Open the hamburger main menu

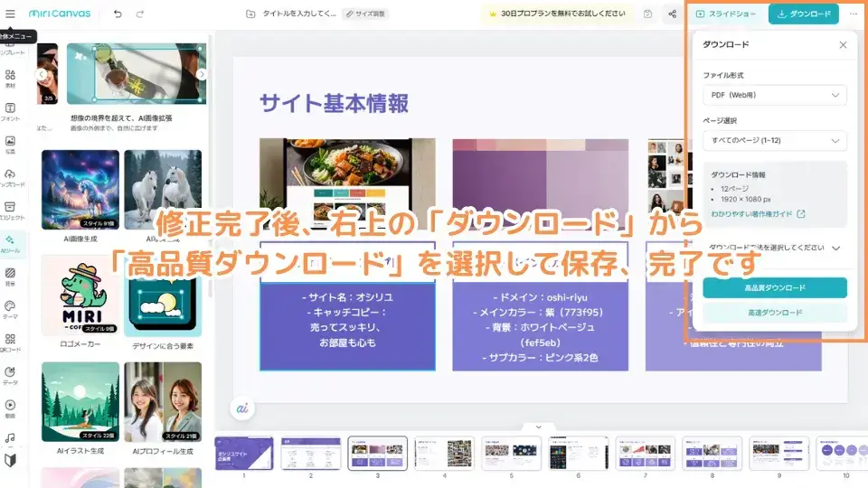pyautogui.click(x=10, y=14)
